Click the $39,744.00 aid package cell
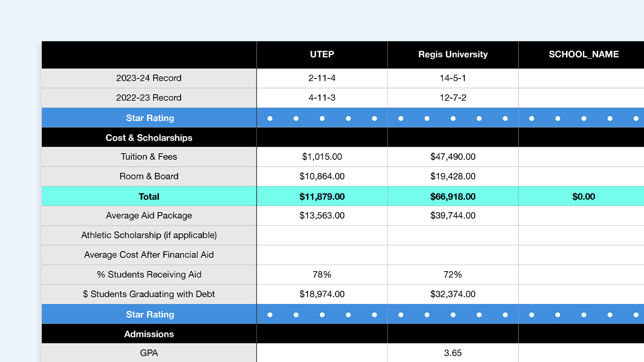Image resolution: width=644 pixels, height=362 pixels. click(453, 215)
